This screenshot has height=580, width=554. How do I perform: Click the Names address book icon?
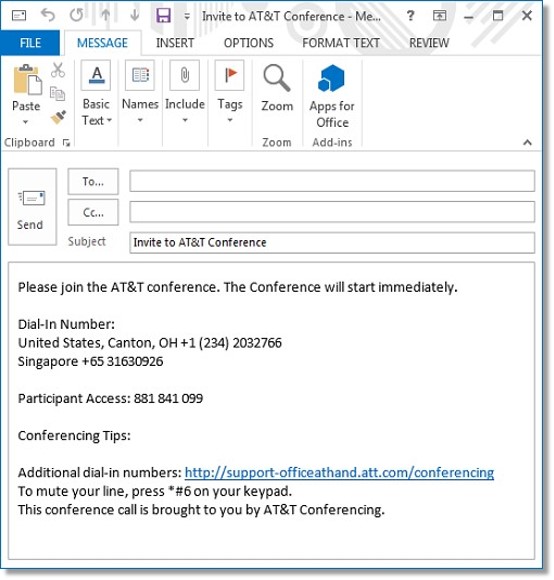[x=140, y=75]
